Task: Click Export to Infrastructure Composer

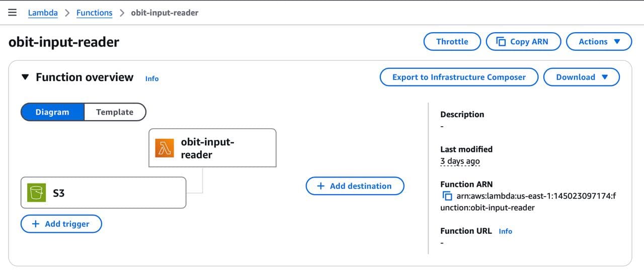Action: coord(458,77)
